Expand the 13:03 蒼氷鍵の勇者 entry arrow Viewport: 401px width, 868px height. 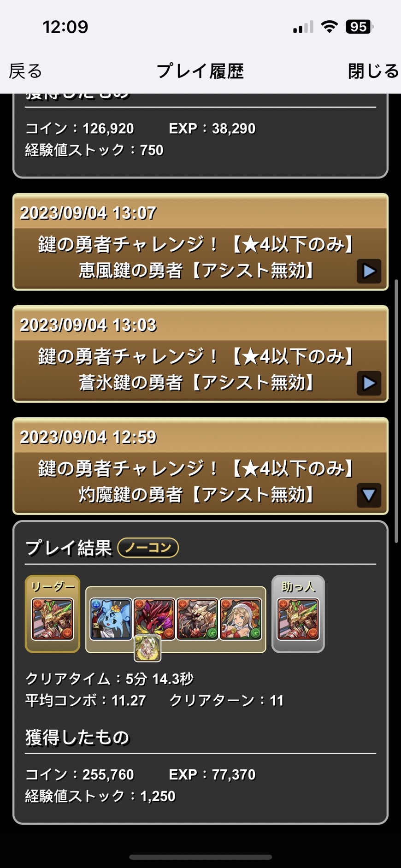(369, 383)
